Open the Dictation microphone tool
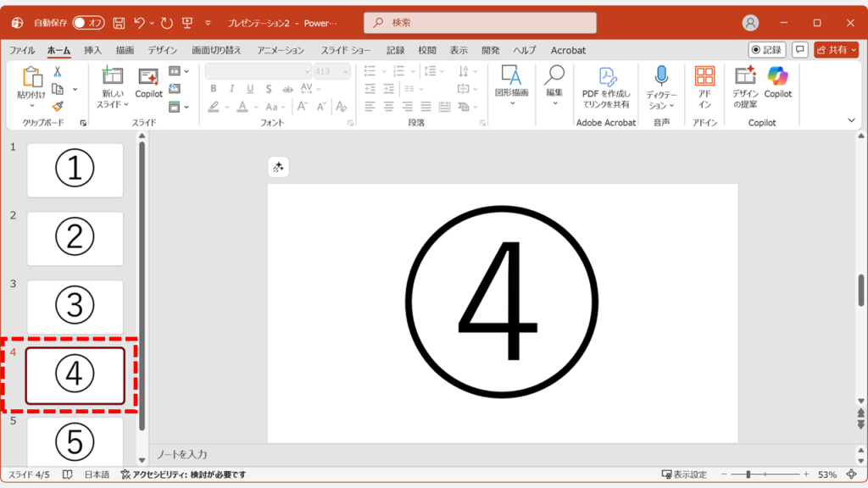 click(660, 76)
